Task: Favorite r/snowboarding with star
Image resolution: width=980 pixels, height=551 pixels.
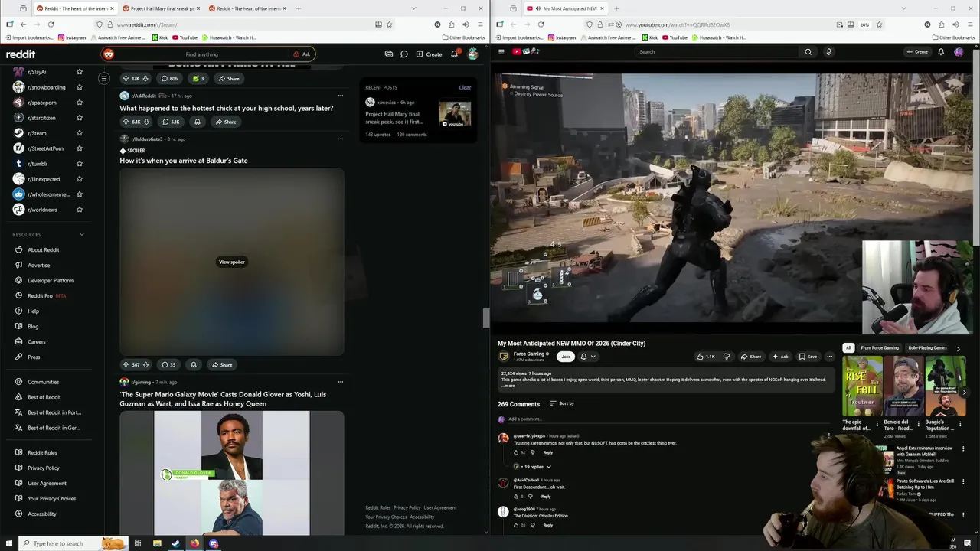Action: 79,87
